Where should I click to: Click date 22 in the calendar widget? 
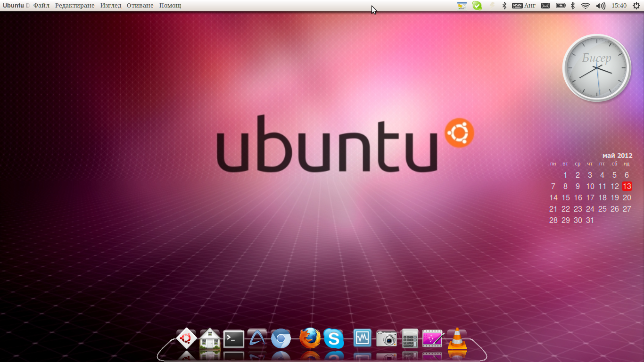(x=565, y=209)
